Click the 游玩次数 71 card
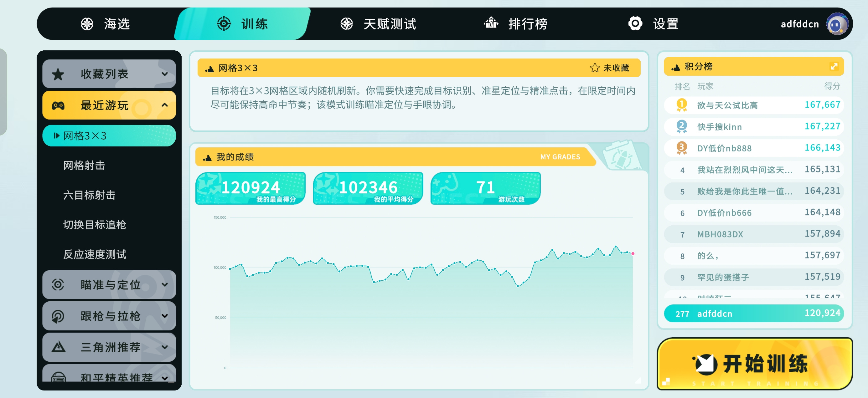868x398 pixels. click(486, 188)
